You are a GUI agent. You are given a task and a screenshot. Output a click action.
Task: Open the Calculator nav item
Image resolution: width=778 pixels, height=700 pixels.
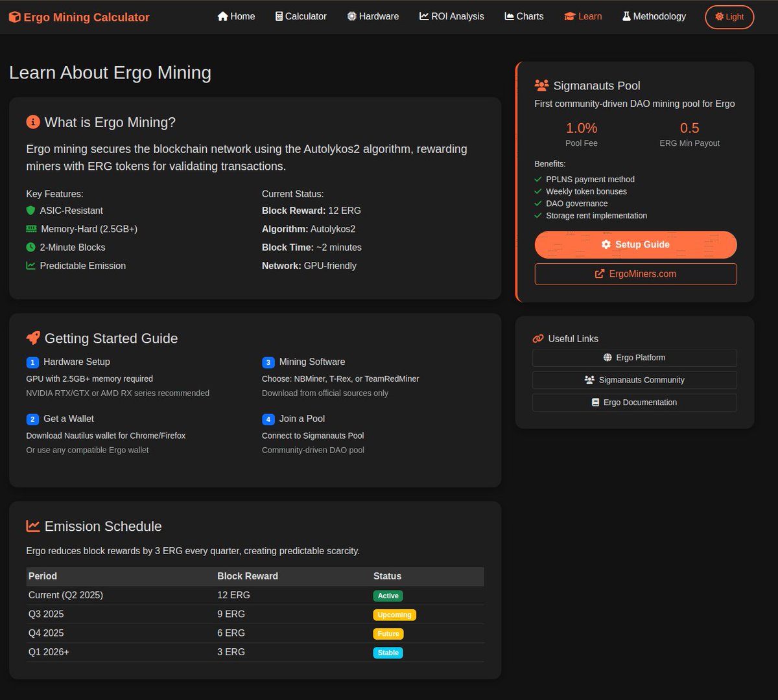[301, 16]
